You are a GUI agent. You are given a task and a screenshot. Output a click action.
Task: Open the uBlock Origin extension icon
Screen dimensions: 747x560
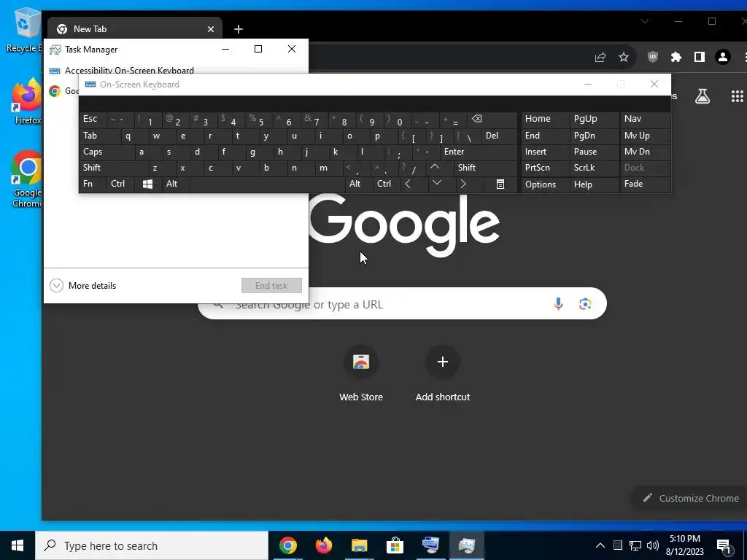click(653, 57)
